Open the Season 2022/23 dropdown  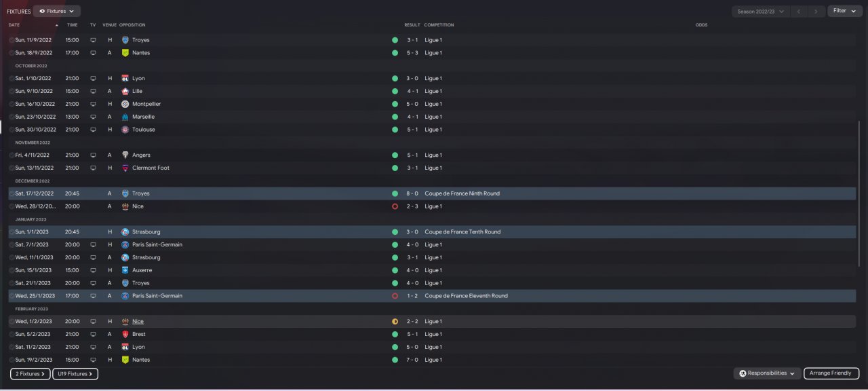point(761,12)
